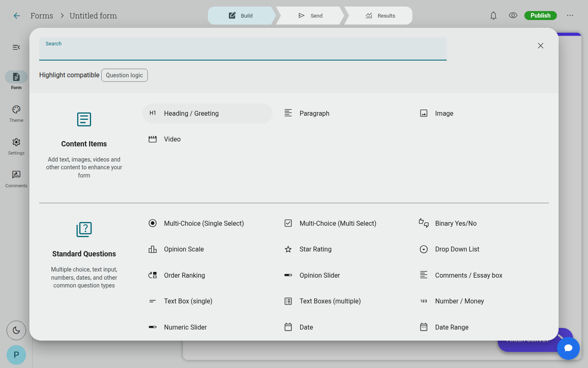This screenshot has width=588, height=368.
Task: Click the Text Box (single) icon
Action: coord(153,301)
